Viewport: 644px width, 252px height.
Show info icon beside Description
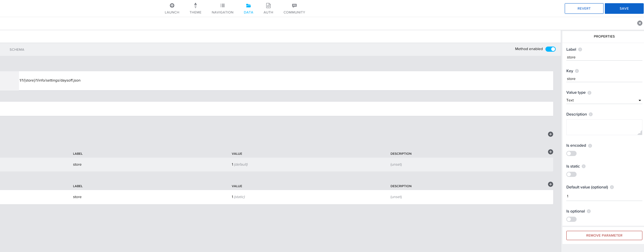[591, 114]
